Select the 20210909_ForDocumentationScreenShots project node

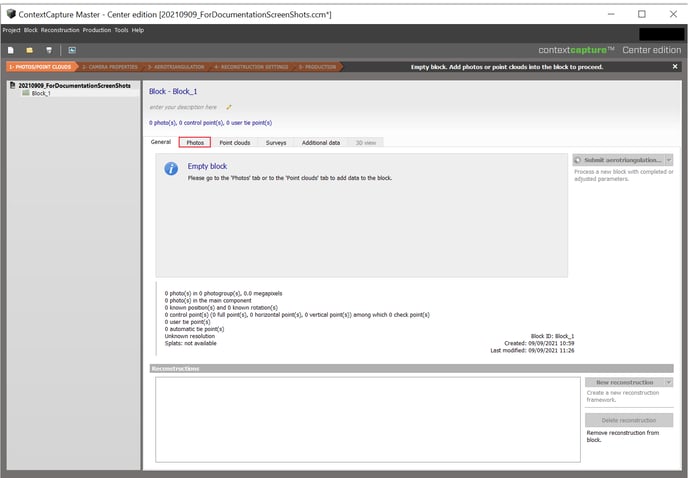pyautogui.click(x=74, y=86)
